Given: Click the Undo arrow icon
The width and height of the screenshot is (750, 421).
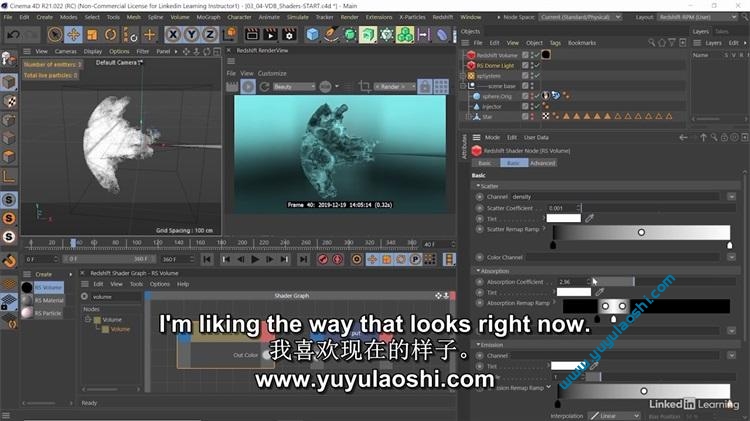Looking at the screenshot, I should coord(13,34).
